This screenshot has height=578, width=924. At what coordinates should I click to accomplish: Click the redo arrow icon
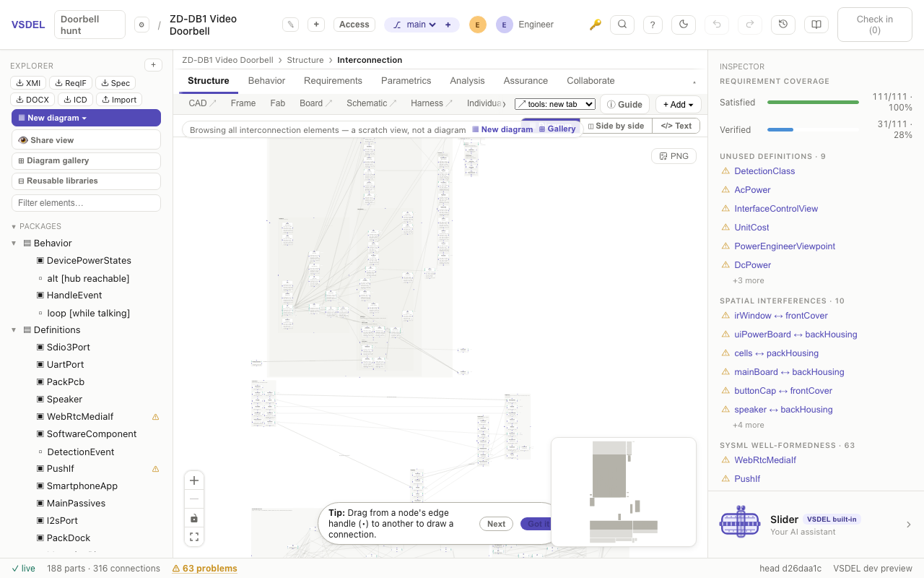(x=749, y=25)
